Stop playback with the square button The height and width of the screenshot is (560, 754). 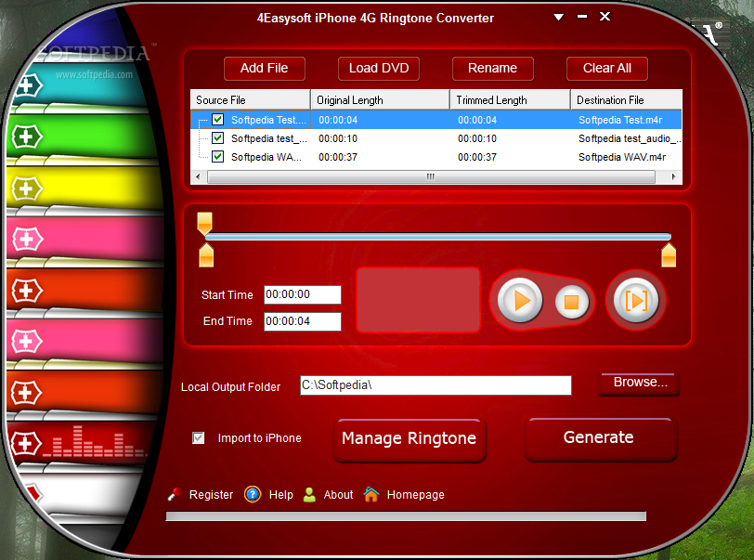click(x=571, y=302)
